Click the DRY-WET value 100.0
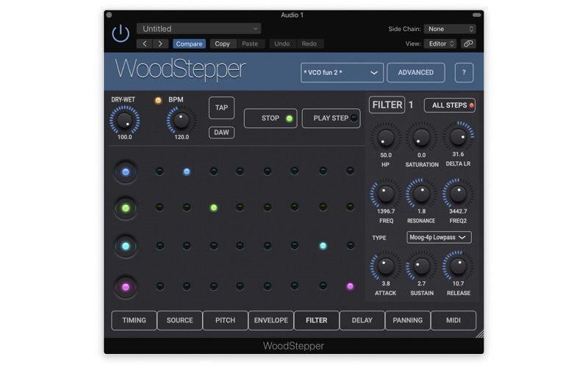 pyautogui.click(x=124, y=138)
